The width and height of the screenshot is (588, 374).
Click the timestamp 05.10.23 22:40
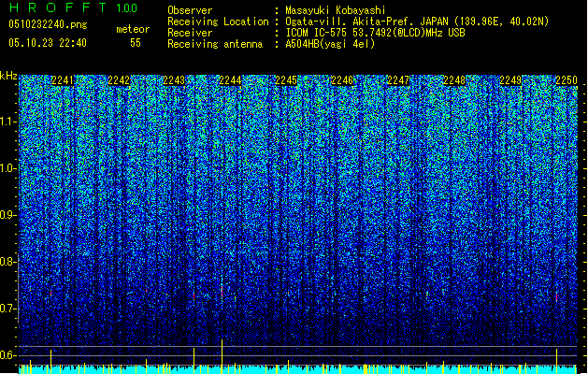click(48, 43)
